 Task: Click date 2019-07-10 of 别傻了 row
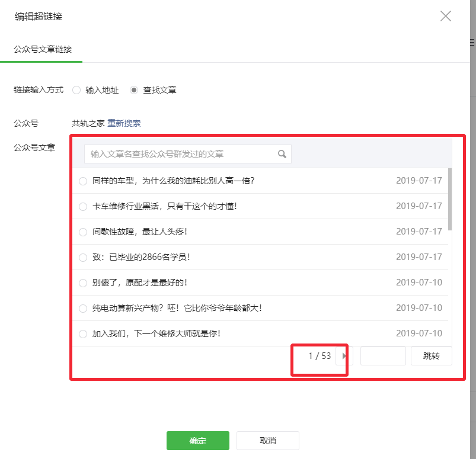click(419, 283)
